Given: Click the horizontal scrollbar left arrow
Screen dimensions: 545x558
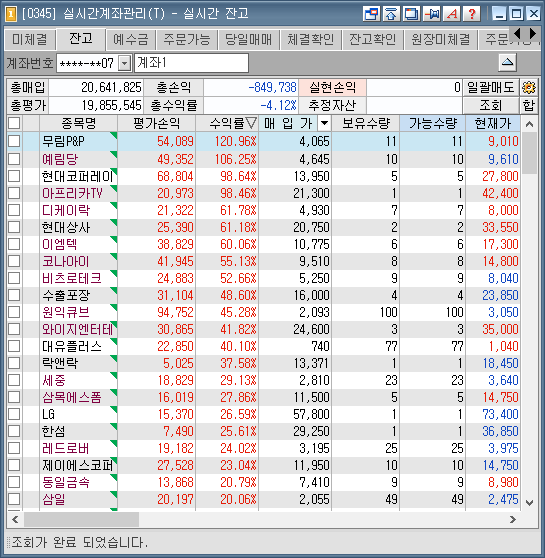Looking at the screenshot, I should pos(15,520).
